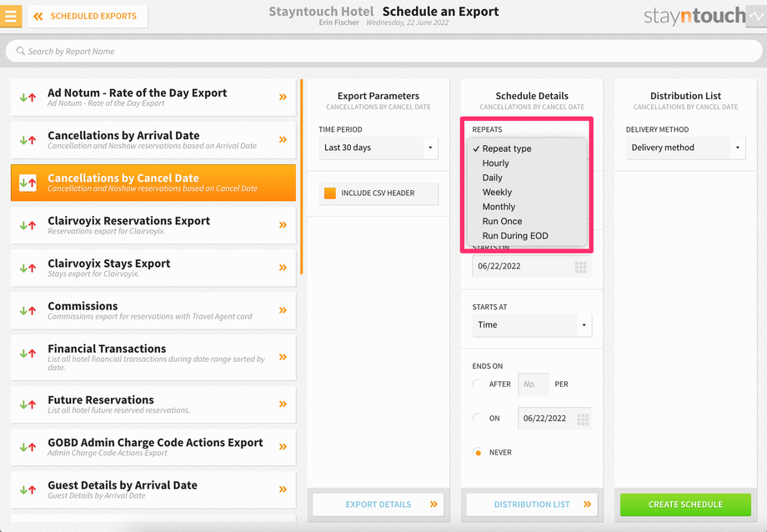The height and width of the screenshot is (532, 767).
Task: Click the Export Details button
Action: tap(378, 504)
